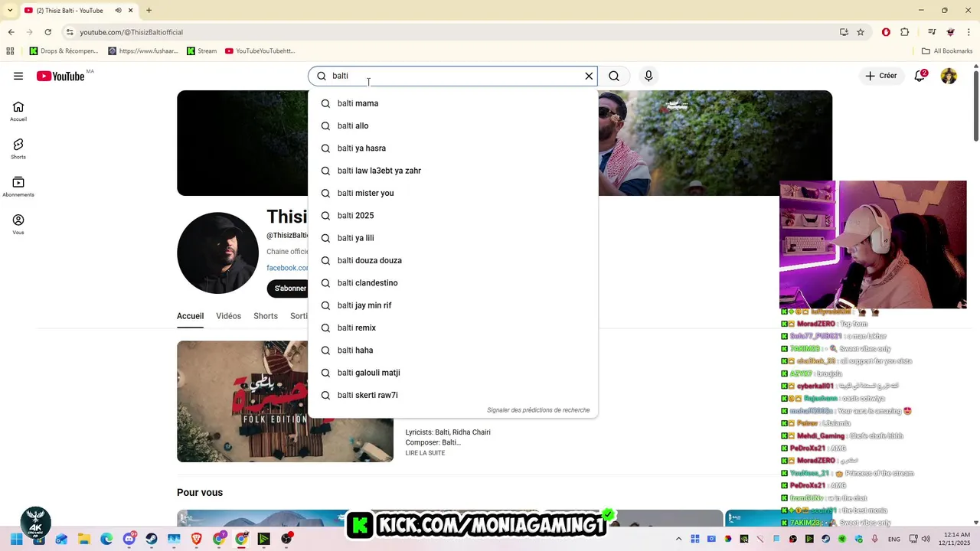This screenshot has height=551, width=980.
Task: Open the tab search dropdown arrow
Action: click(11, 10)
